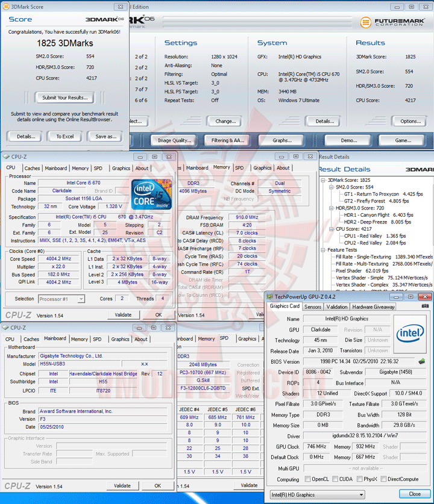
Task: Open the About tab in CPU-Z Memory window
Action: pos(283,168)
